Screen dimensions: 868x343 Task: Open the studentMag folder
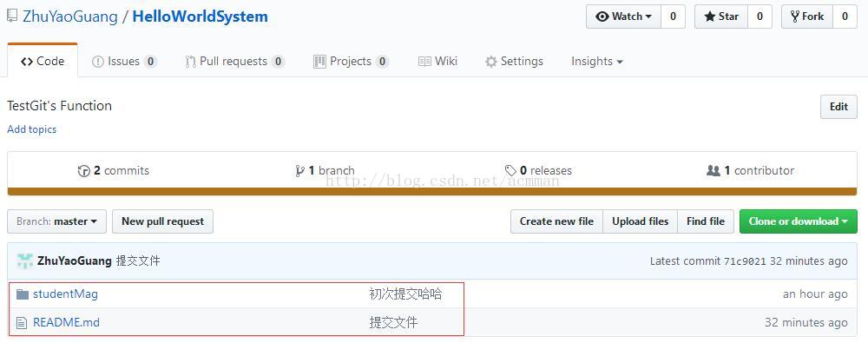65,294
